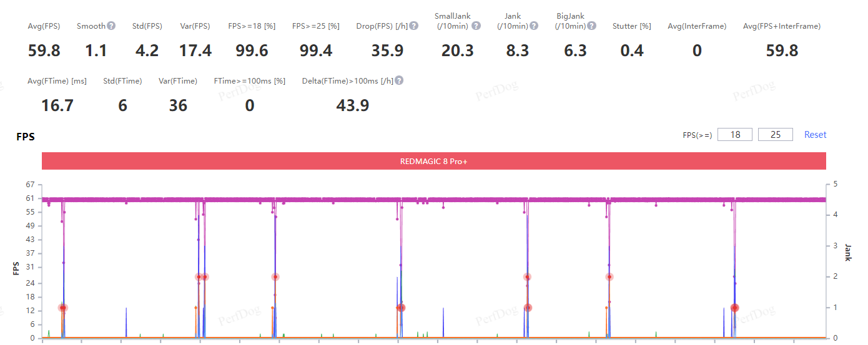Screen dimensions: 868x345
Task: Click the BigJank value 6.3
Action: coord(575,51)
